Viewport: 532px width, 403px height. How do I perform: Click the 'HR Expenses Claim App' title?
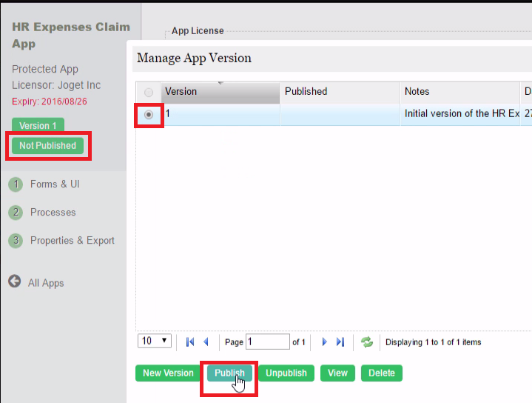point(71,36)
